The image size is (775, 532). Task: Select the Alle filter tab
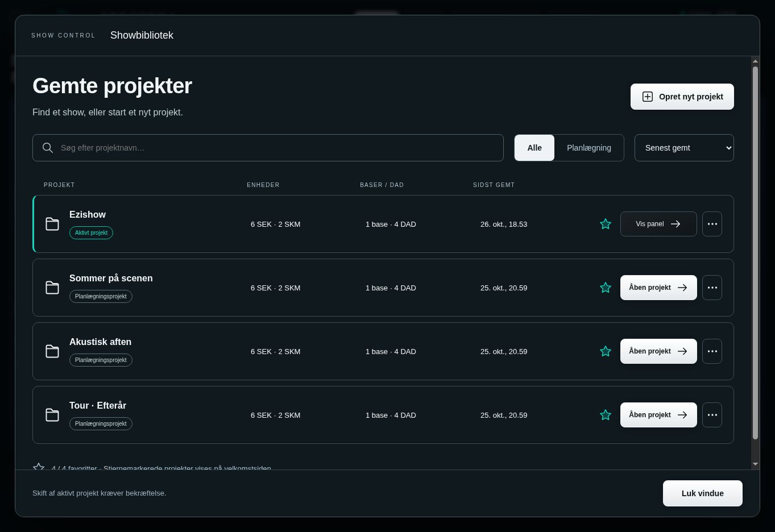coord(534,148)
